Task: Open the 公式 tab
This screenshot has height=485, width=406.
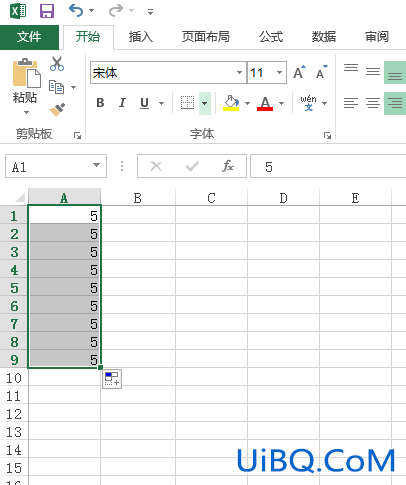Action: point(271,37)
